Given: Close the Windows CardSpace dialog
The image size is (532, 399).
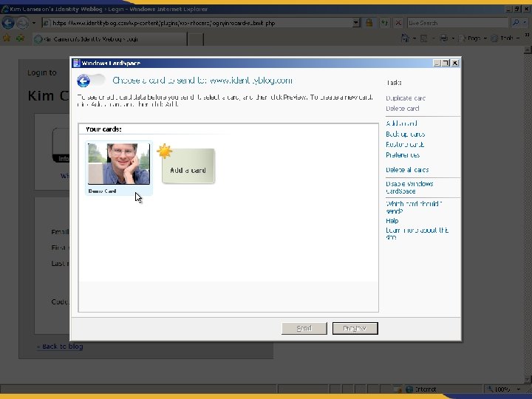Looking at the screenshot, I should tap(455, 63).
